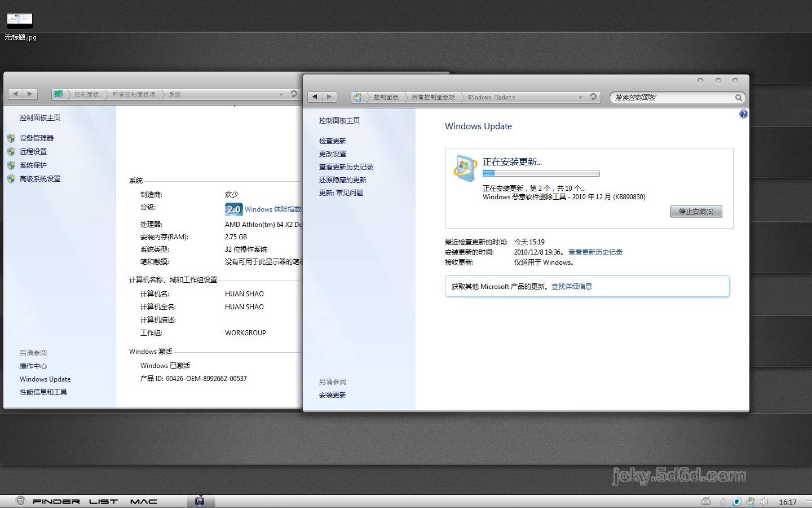The width and height of the screenshot is (812, 508).
Task: Click shield icon beside 远程设置
Action: (11, 151)
